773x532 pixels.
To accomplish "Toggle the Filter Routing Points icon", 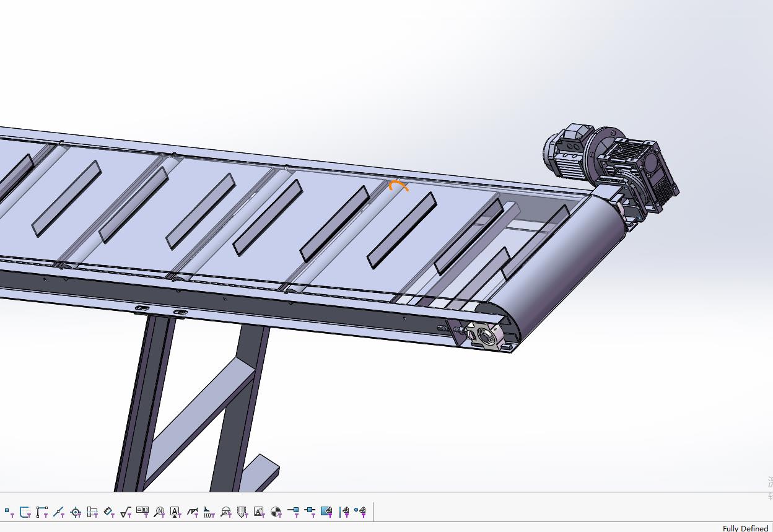I will (x=310, y=512).
